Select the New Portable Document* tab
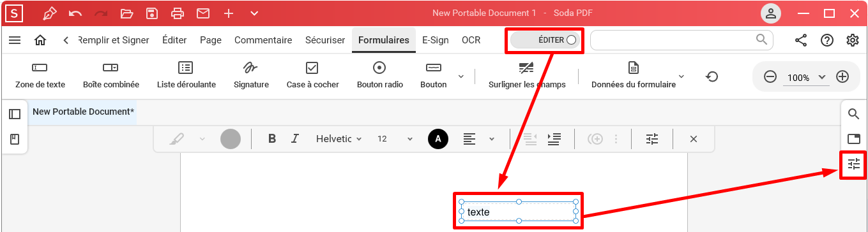The height and width of the screenshot is (232, 868). (x=83, y=112)
